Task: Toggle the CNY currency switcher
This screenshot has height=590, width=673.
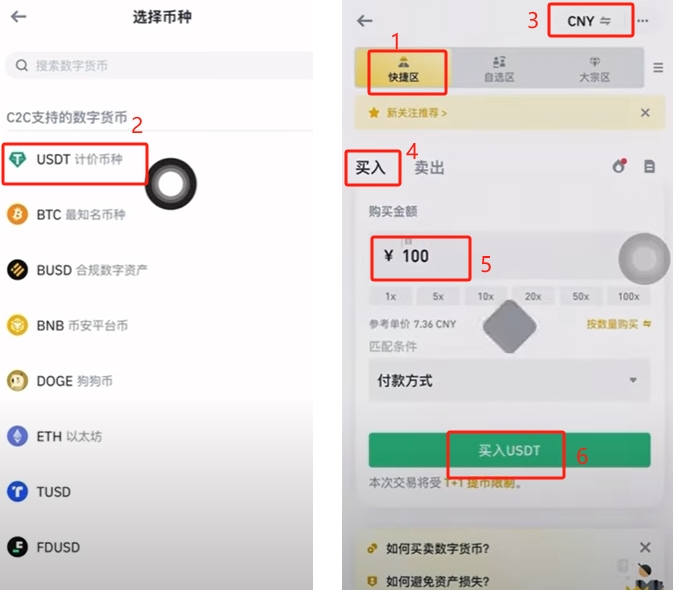Action: click(x=590, y=21)
